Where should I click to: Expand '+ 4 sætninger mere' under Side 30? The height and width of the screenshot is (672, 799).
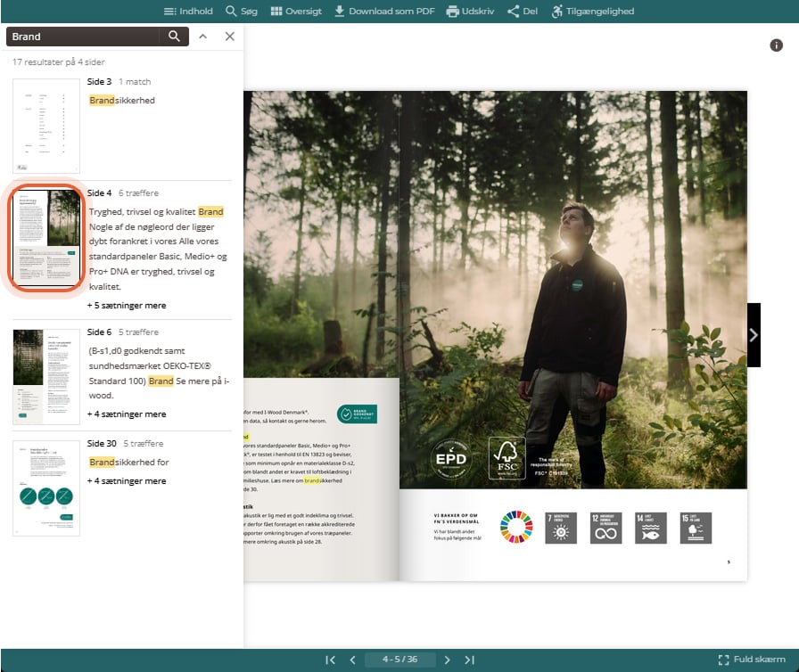(x=127, y=481)
